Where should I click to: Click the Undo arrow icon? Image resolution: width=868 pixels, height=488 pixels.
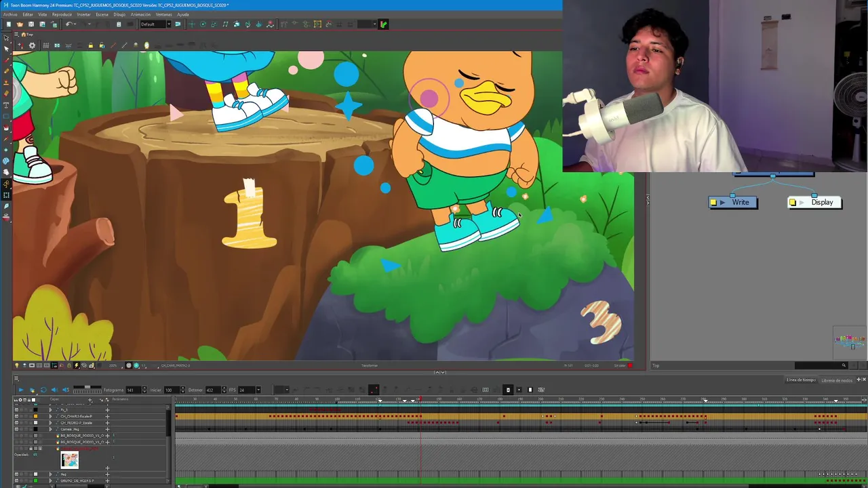(68, 24)
